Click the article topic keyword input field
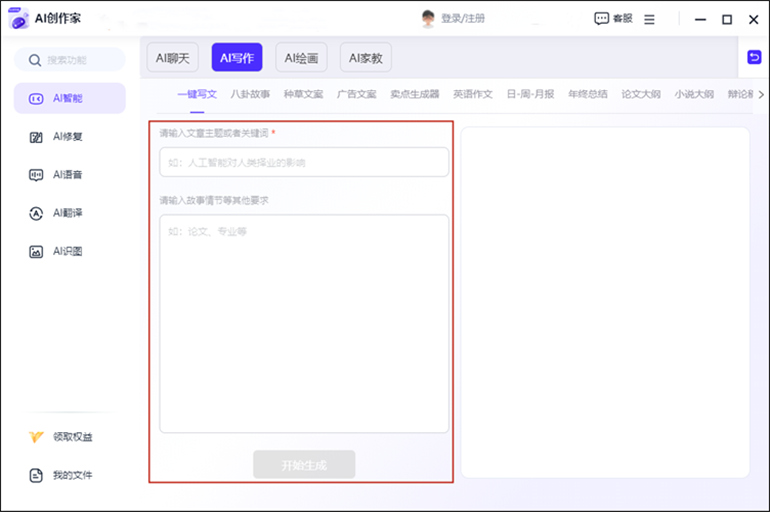This screenshot has height=512, width=770. coord(304,162)
